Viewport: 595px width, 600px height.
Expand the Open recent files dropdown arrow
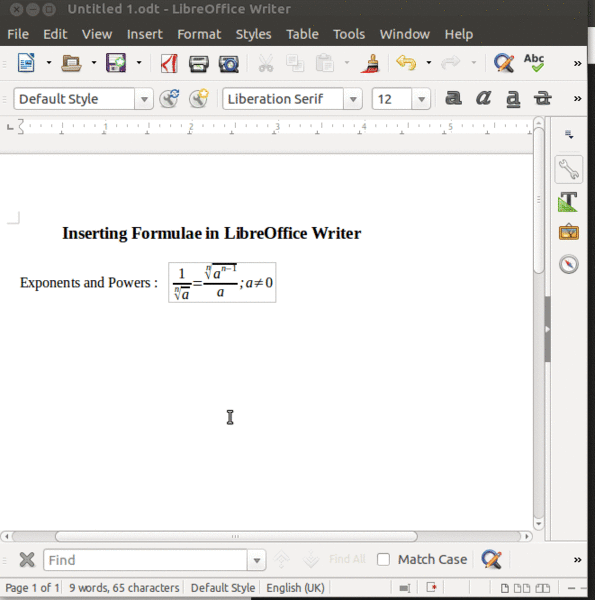tap(94, 62)
